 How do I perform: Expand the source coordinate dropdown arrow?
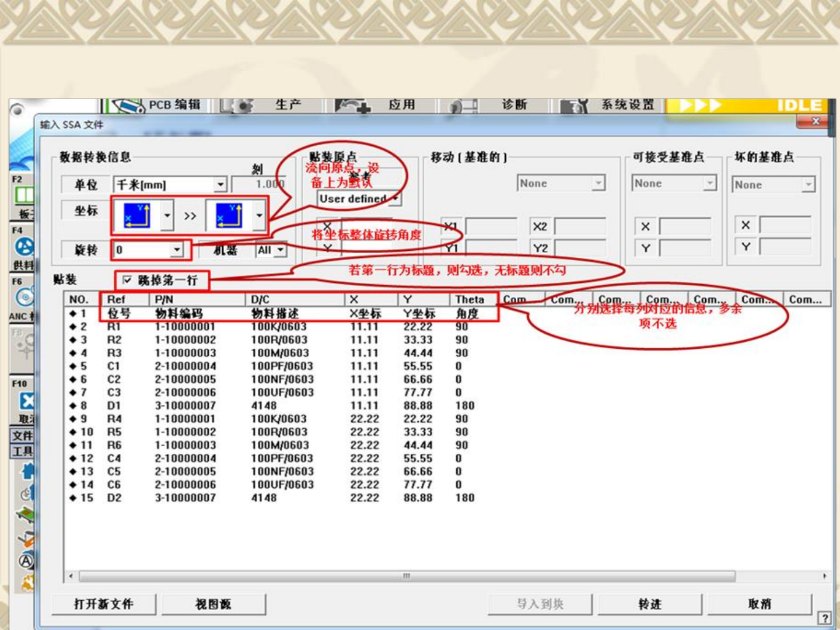click(x=167, y=216)
